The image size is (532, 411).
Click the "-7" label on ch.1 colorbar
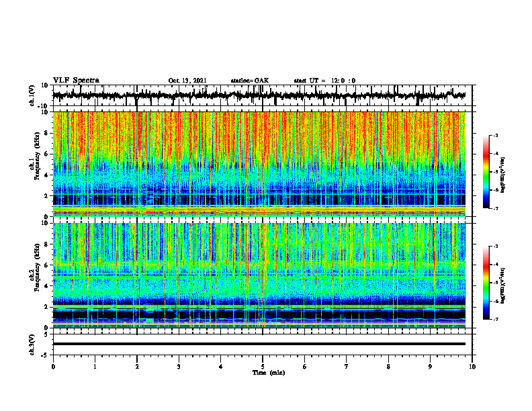pos(495,208)
